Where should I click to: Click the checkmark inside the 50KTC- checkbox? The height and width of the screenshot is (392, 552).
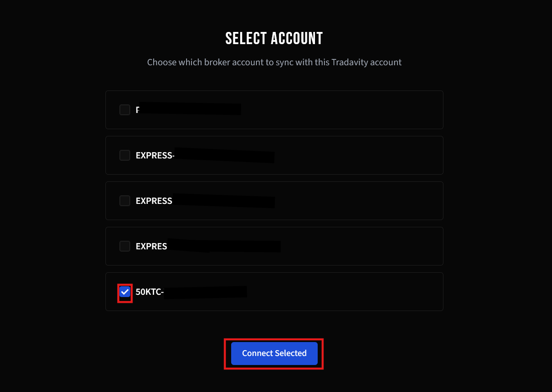click(125, 292)
